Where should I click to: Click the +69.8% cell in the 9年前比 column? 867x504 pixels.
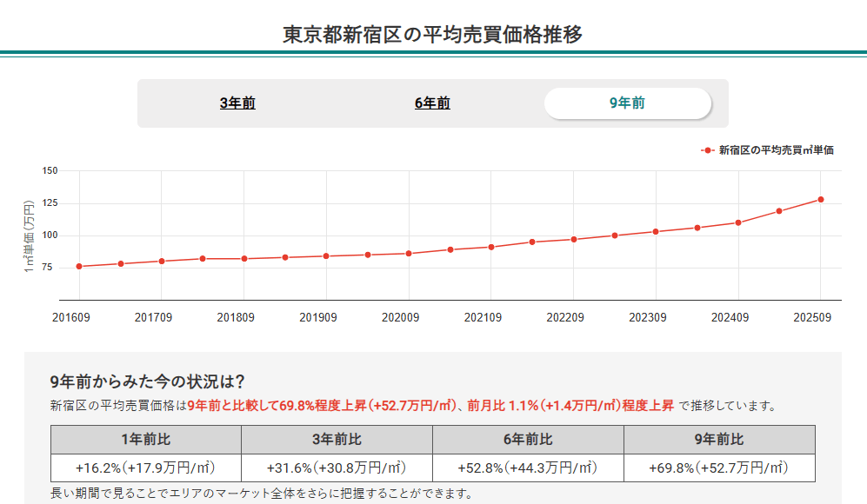pyautogui.click(x=719, y=468)
